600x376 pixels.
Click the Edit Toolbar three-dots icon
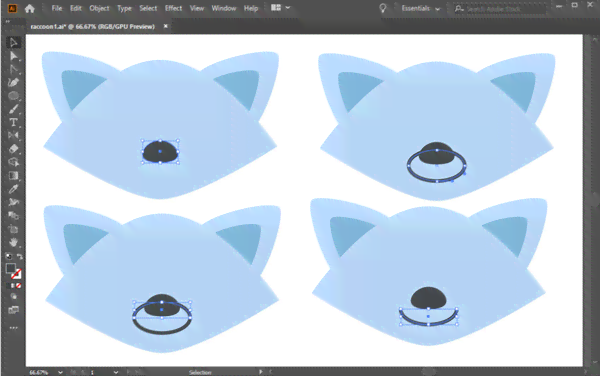13,328
